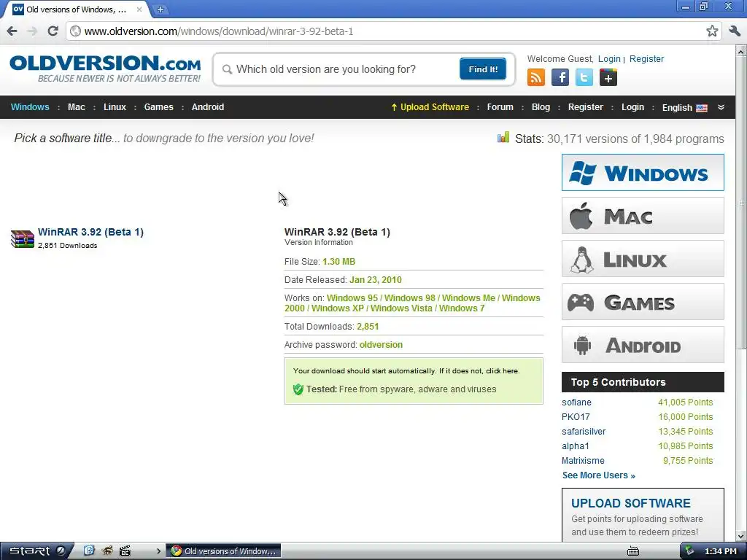Screen dimensions: 747x560
Task: Click Windows 95 in Works on list
Action: [352, 298]
